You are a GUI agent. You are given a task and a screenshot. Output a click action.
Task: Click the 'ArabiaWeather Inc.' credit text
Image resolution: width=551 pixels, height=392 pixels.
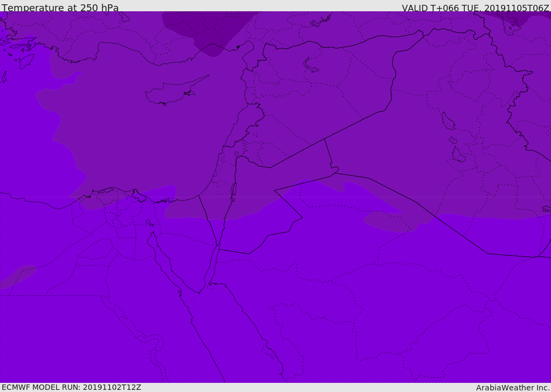(513, 388)
